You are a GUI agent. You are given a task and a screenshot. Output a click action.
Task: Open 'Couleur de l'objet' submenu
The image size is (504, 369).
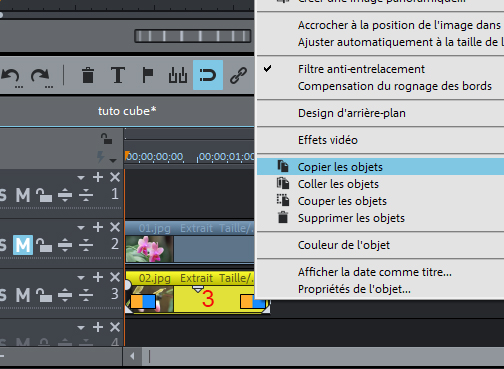tap(380, 245)
